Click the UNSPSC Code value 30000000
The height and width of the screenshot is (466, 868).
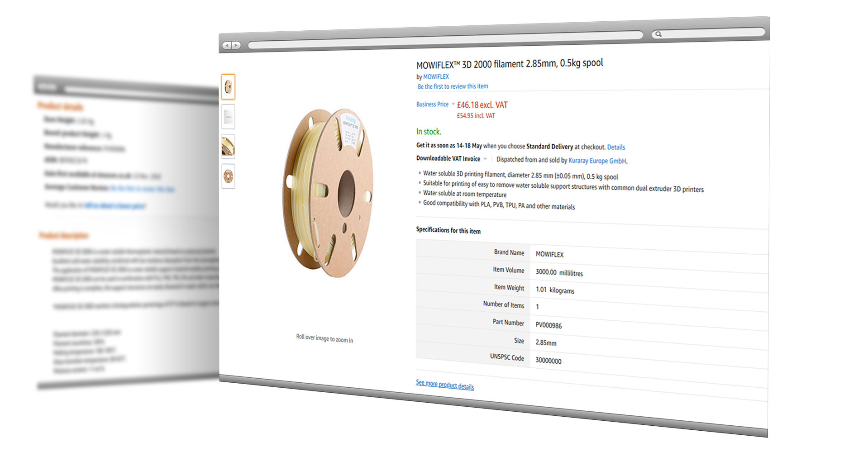pyautogui.click(x=548, y=361)
